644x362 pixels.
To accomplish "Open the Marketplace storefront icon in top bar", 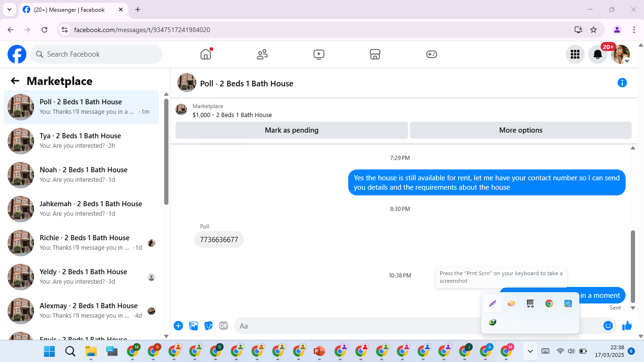I will [x=375, y=54].
